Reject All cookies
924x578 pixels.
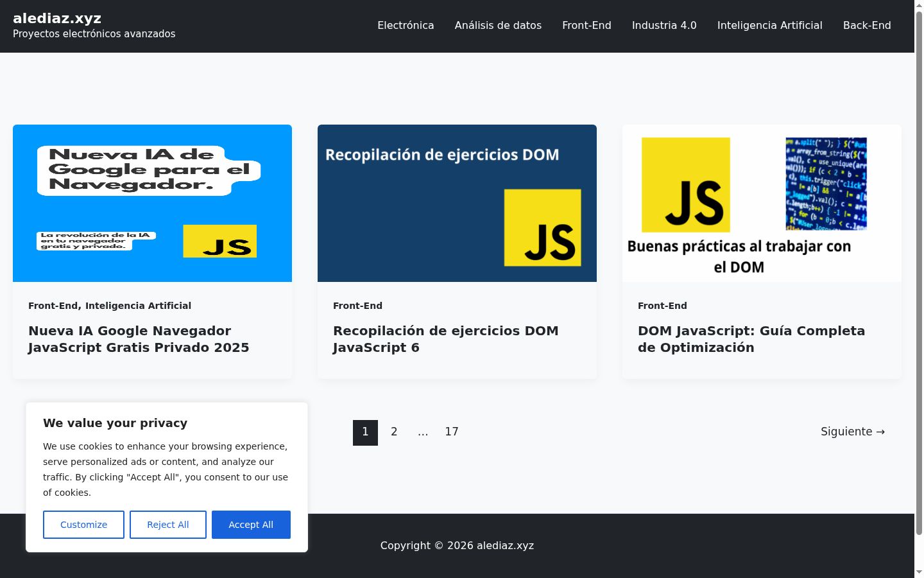168,525
